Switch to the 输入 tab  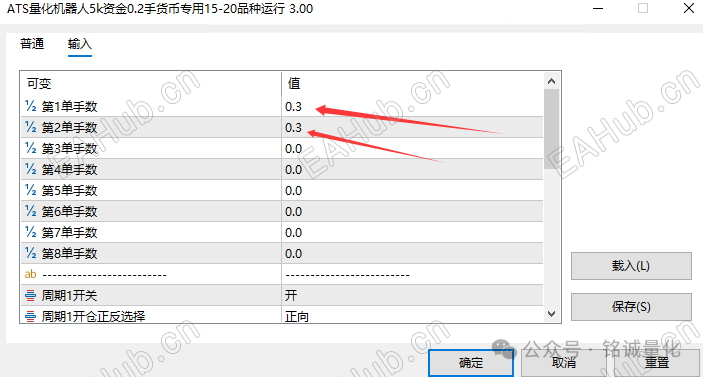click(80, 44)
